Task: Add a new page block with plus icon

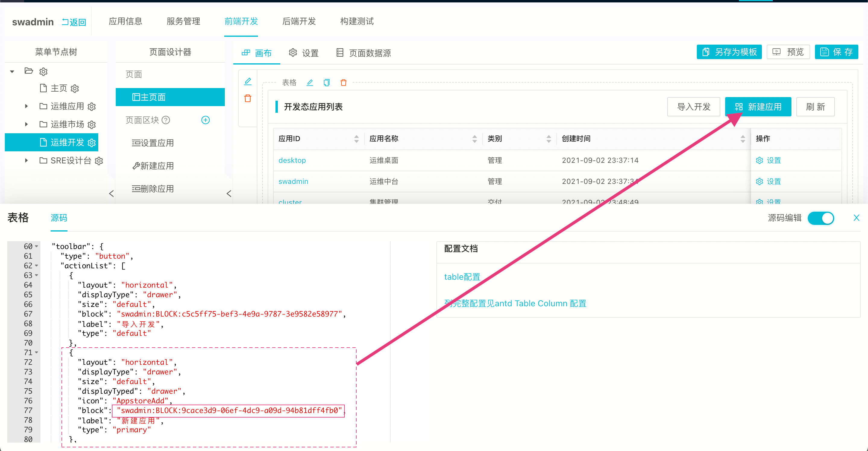Action: [206, 120]
